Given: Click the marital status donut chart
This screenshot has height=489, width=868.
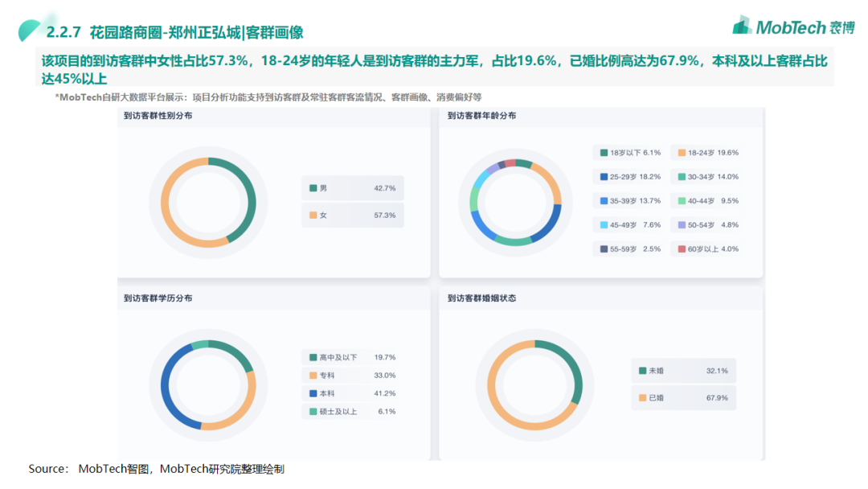Looking at the screenshot, I should coord(534,384).
